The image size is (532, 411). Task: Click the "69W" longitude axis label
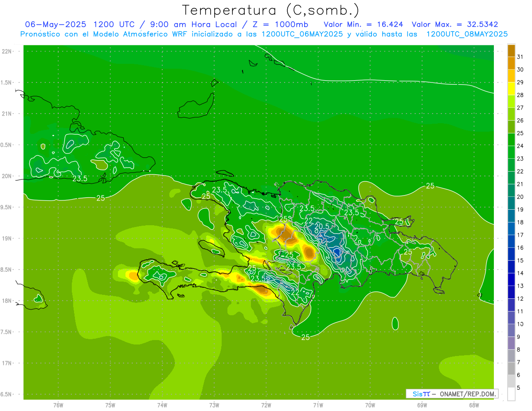[422, 405]
